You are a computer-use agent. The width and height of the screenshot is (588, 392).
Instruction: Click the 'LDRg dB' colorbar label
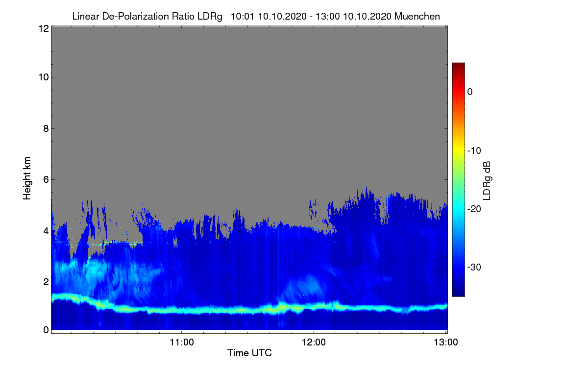487,180
